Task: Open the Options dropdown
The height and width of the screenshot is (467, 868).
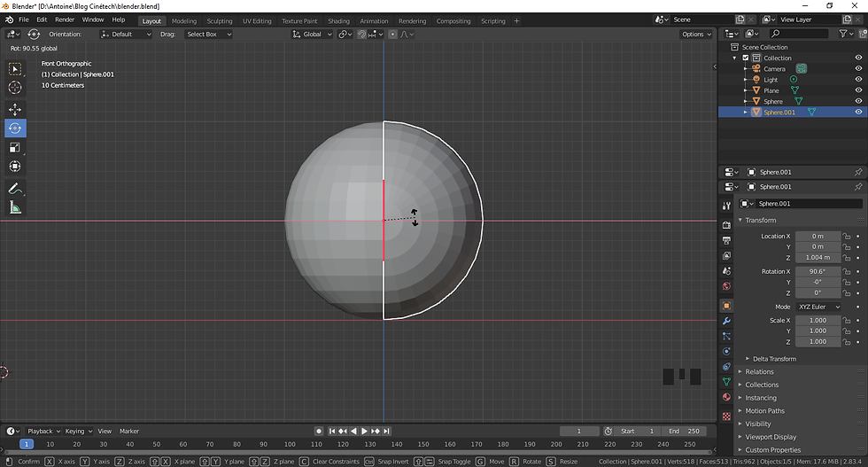Action: pyautogui.click(x=696, y=35)
